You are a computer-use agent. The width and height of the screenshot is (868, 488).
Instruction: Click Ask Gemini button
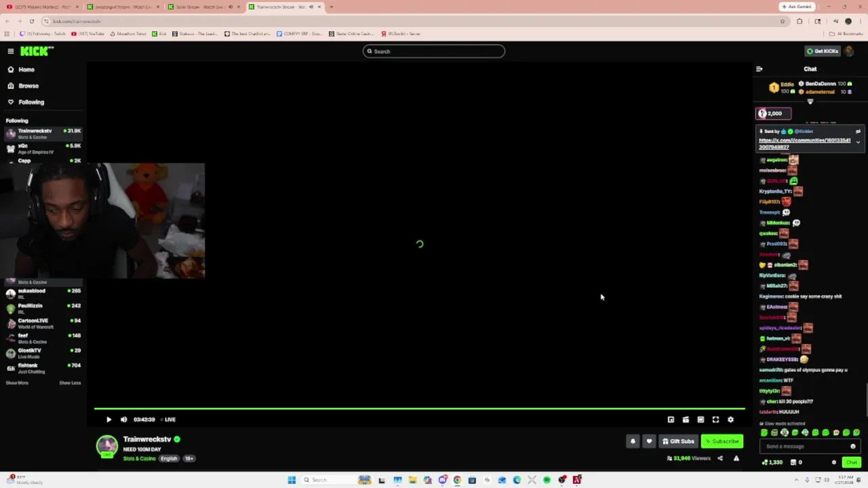point(797,7)
